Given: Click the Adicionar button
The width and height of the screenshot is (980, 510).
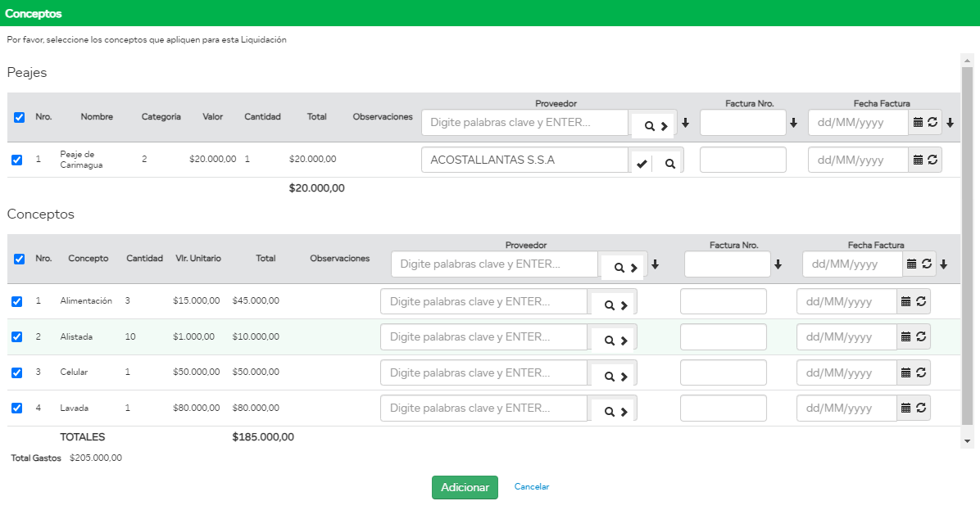Looking at the screenshot, I should pyautogui.click(x=465, y=487).
